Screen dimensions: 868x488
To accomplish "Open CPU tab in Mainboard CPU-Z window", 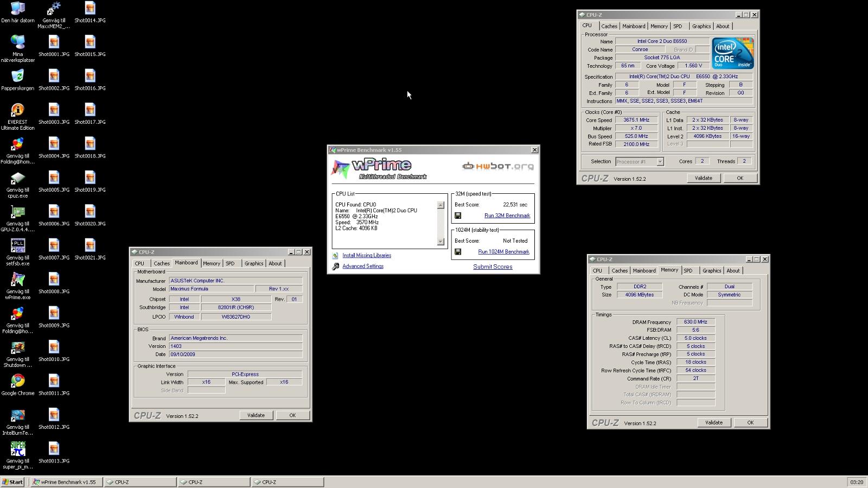I will click(140, 264).
